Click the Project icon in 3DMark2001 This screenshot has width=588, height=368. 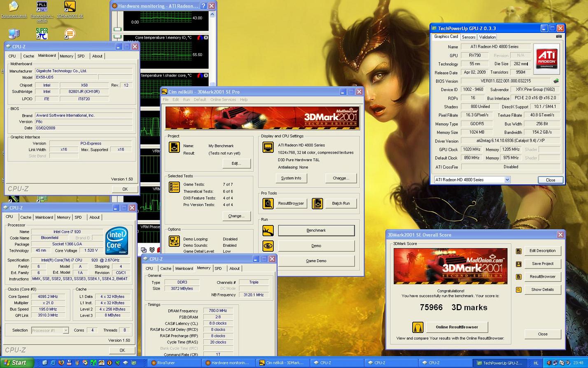(x=174, y=148)
